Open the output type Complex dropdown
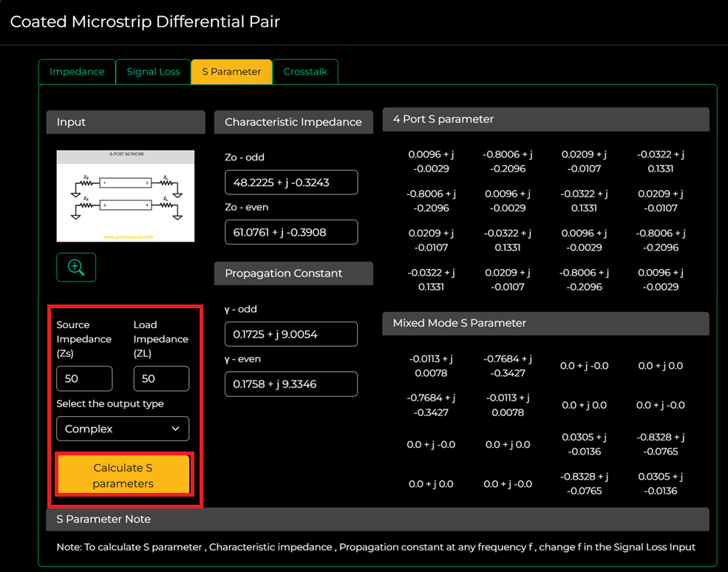Screen dimensions: 728x572 [123, 429]
